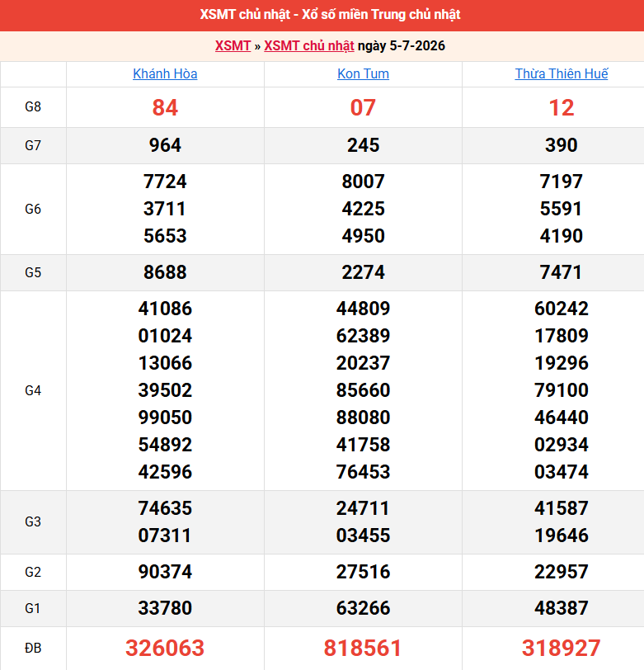Select G3 number 24711
Screen dimensions: 644x670
363,508
